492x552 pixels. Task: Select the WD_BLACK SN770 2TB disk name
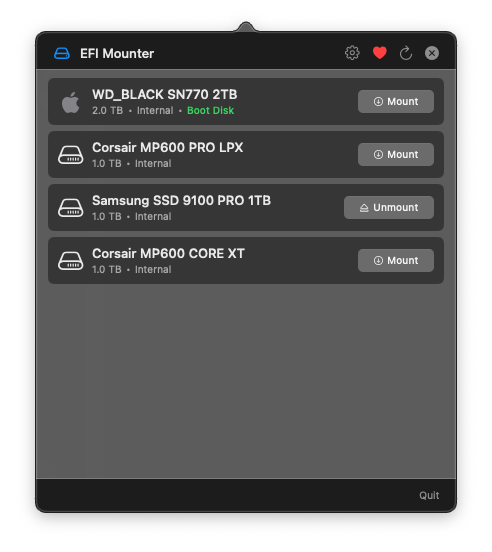tap(165, 94)
